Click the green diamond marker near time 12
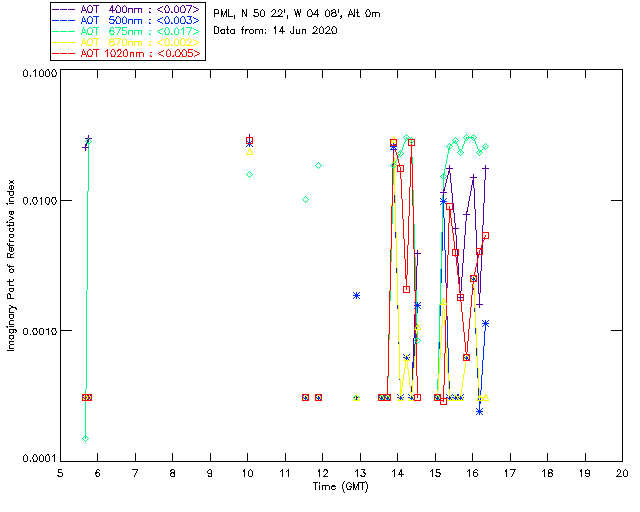Image resolution: width=640 pixels, height=512 pixels. click(x=319, y=165)
